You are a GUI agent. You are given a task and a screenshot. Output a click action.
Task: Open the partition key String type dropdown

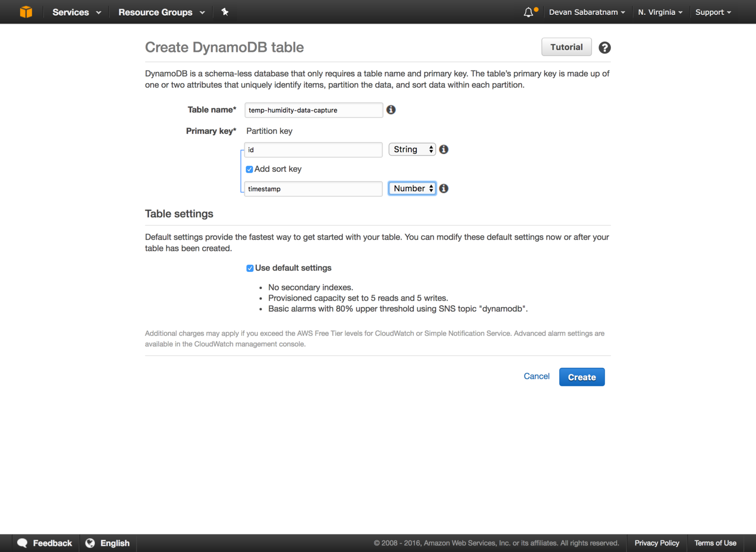(412, 150)
